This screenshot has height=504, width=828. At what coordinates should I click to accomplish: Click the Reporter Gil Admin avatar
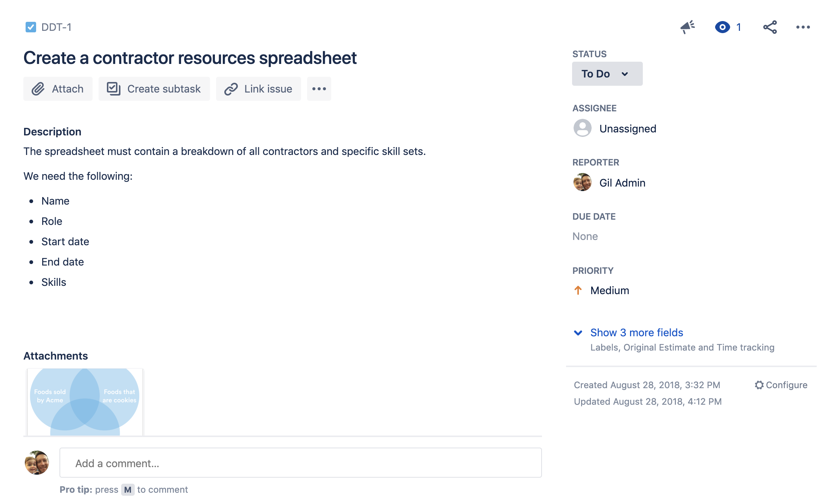point(582,182)
